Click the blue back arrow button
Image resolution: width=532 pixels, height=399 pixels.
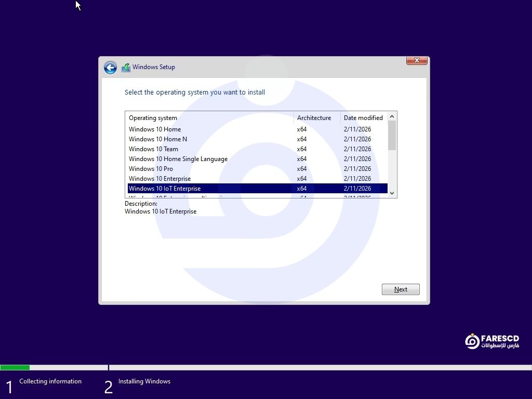click(x=110, y=68)
